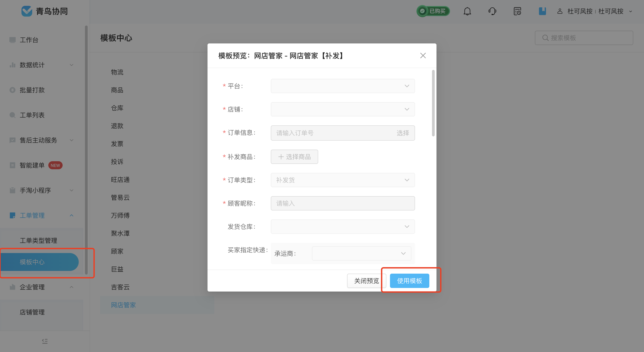Select the 旺店通 template category
Screen dimensions: 644x352
pos(120,180)
